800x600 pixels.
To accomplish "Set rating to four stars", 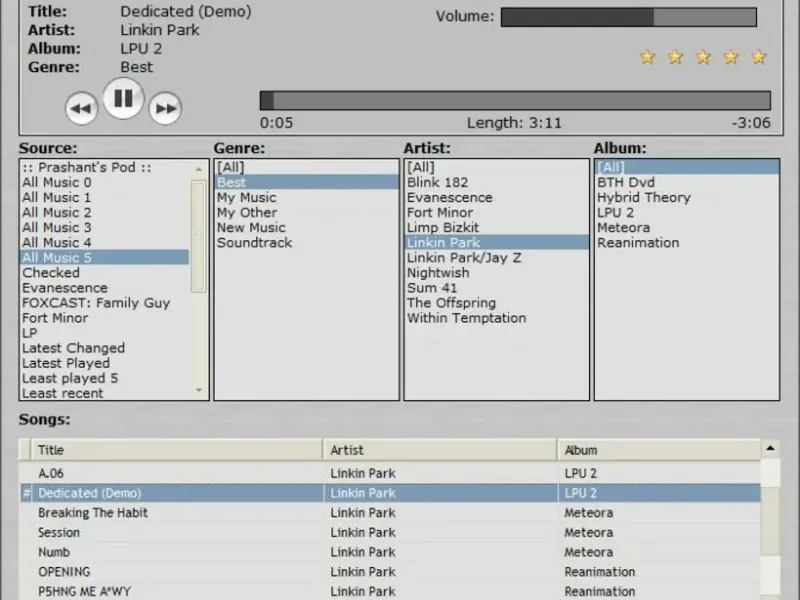I will point(731,57).
